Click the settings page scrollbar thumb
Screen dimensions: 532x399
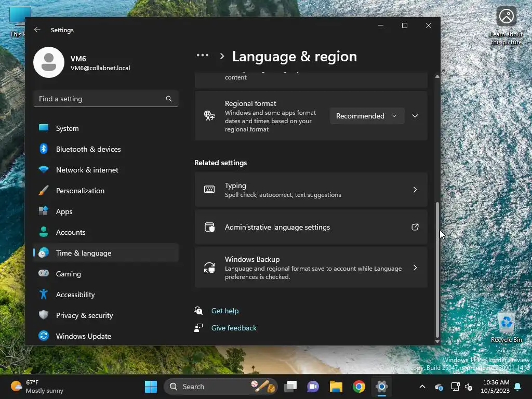[x=437, y=270]
